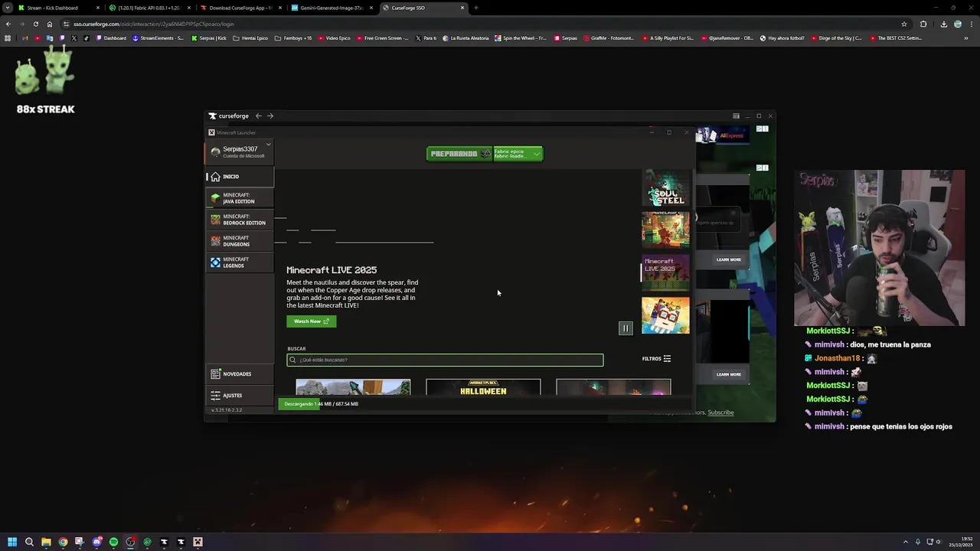This screenshot has height=551, width=980.
Task: Click CurseForge layout icon in title bar
Action: click(x=736, y=116)
